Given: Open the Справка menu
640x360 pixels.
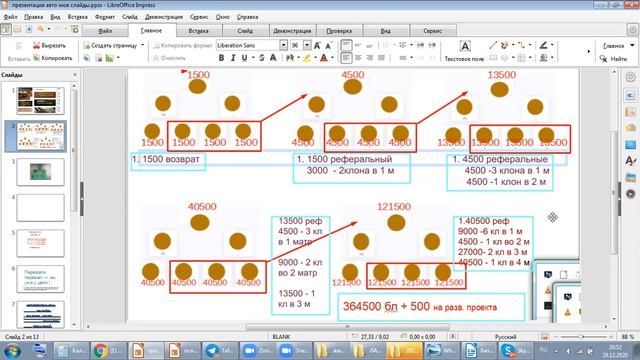Looking at the screenshot, I should click(x=247, y=17).
